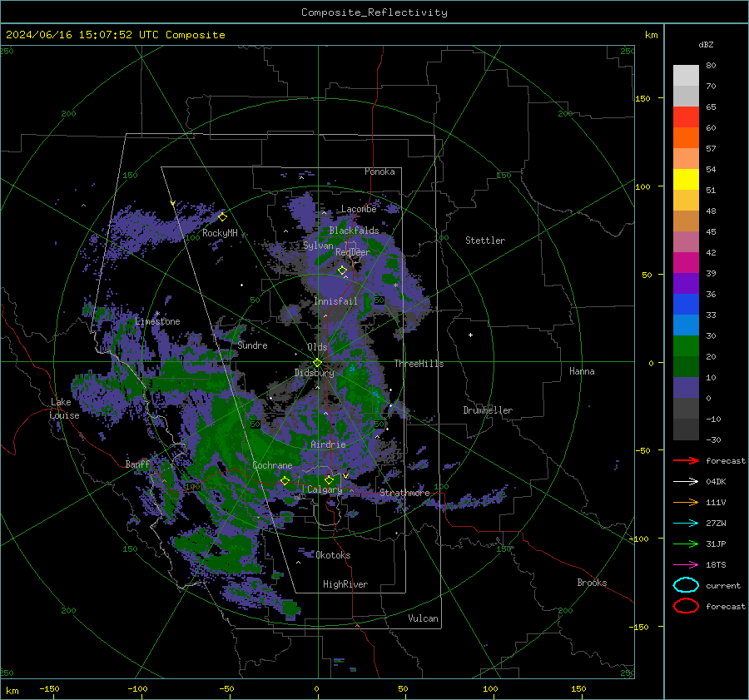This screenshot has width=749, height=700.
Task: Click the ThreeHills city label
Action: 419,364
